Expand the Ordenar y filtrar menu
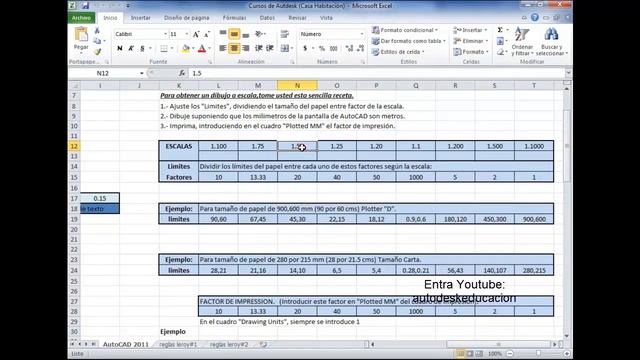Viewport: 640px width, 360px height. 522,42
